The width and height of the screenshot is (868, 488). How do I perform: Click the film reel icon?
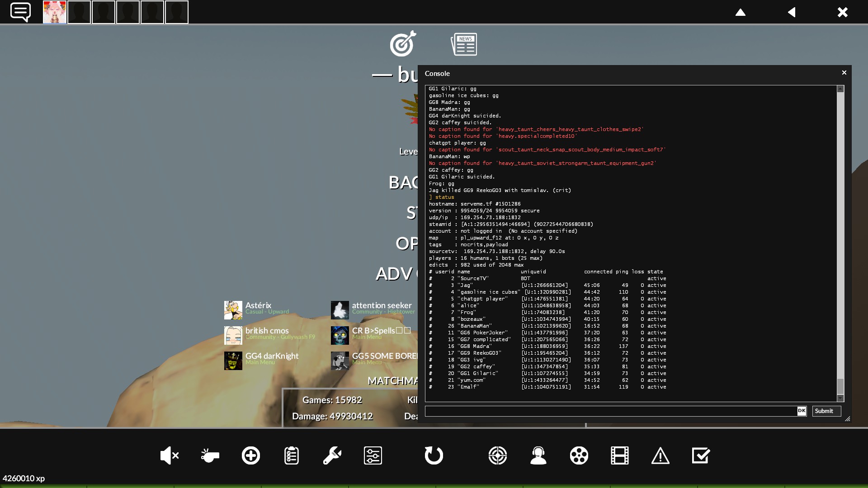coord(579,455)
